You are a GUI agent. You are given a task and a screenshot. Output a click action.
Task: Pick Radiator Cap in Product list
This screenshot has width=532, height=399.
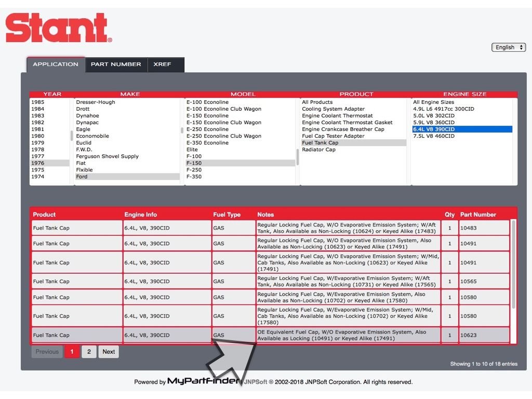tap(318, 150)
